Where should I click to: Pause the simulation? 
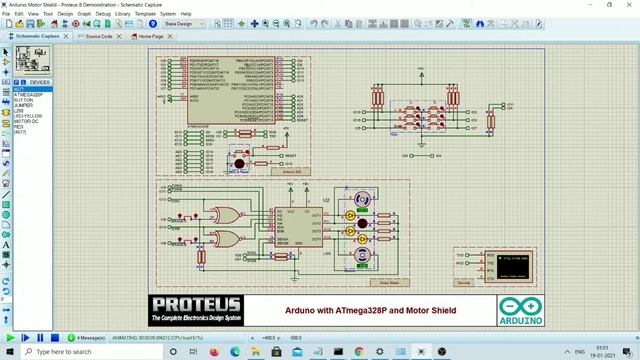[x=40, y=338]
